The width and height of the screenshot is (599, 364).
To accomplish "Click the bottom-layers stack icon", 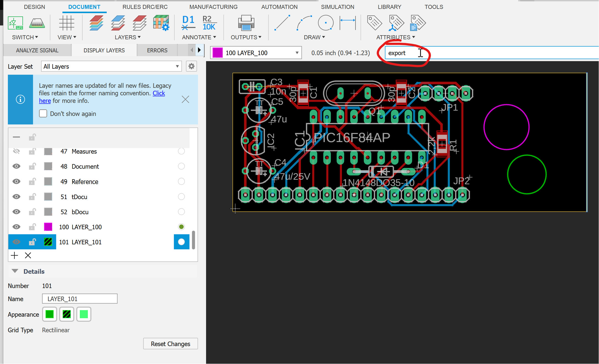I will (139, 23).
